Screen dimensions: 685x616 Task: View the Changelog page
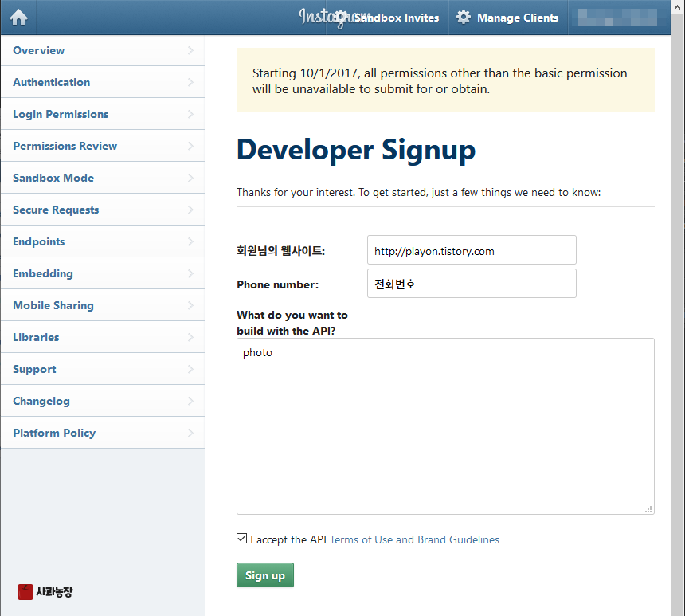pyautogui.click(x=103, y=402)
